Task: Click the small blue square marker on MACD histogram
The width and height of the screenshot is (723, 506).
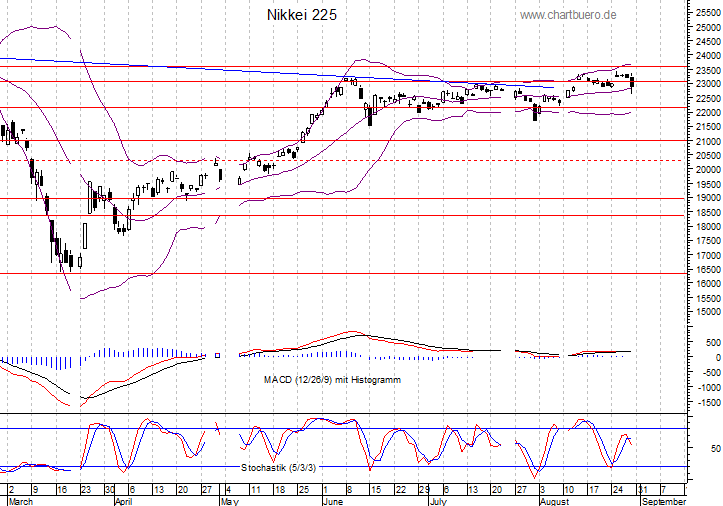Action: 218,356
